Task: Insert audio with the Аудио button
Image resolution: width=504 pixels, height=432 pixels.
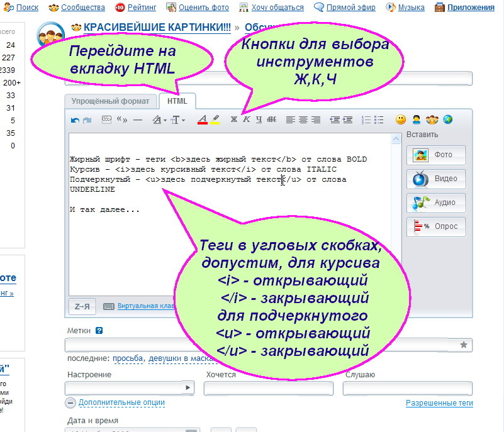Action: pos(436,202)
